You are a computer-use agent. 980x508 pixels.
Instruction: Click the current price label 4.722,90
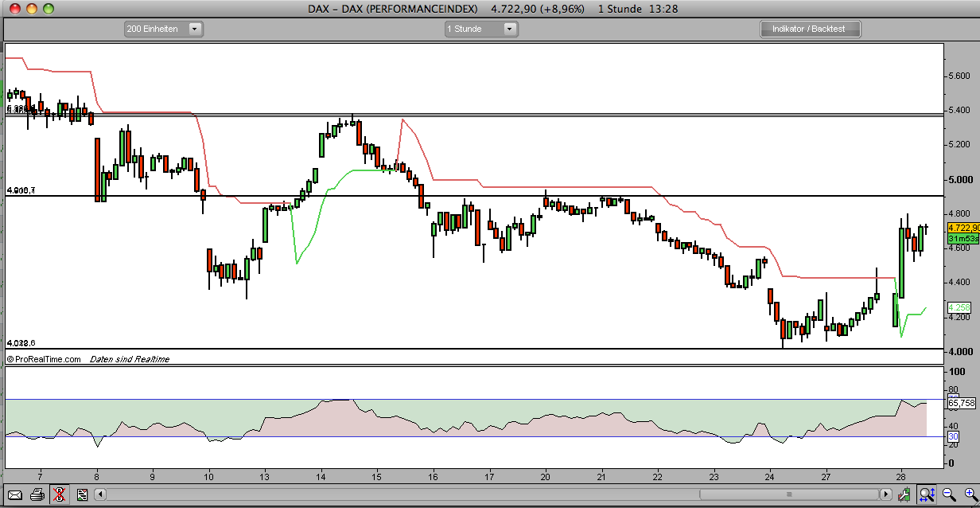(962, 228)
